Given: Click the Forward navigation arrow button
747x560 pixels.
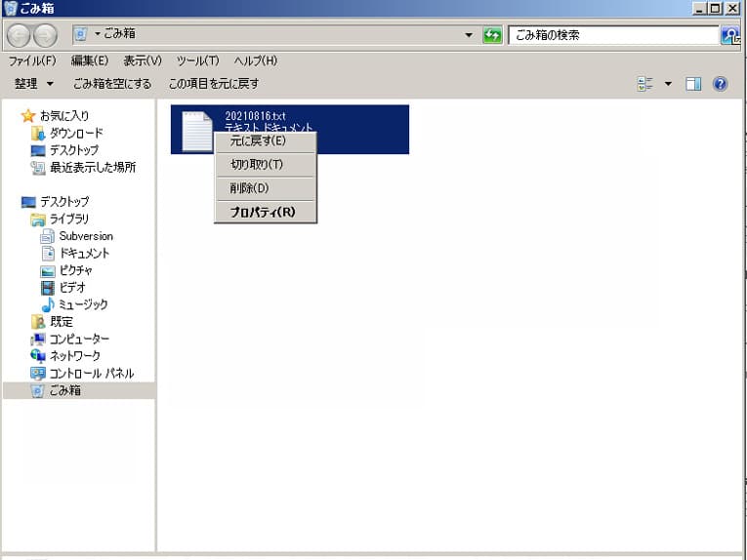Looking at the screenshot, I should click(45, 35).
